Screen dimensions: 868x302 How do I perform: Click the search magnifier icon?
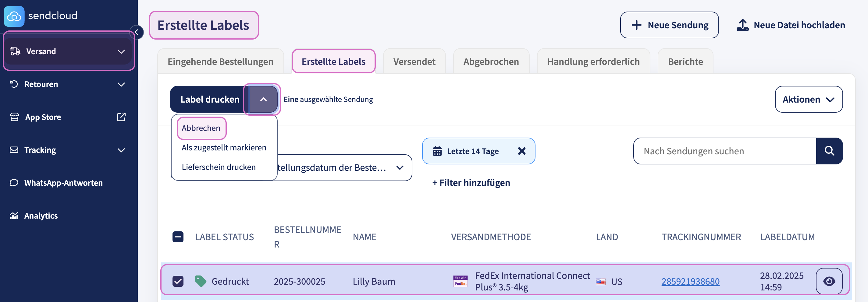(829, 151)
